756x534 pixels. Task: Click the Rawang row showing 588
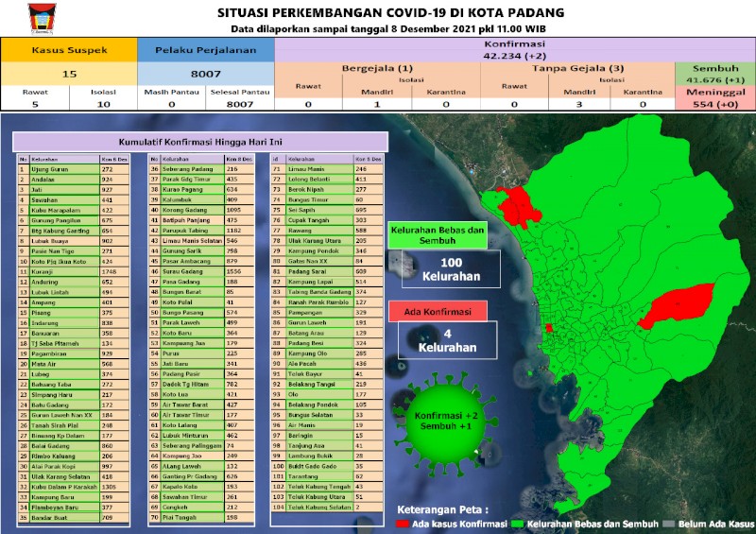coord(327,231)
